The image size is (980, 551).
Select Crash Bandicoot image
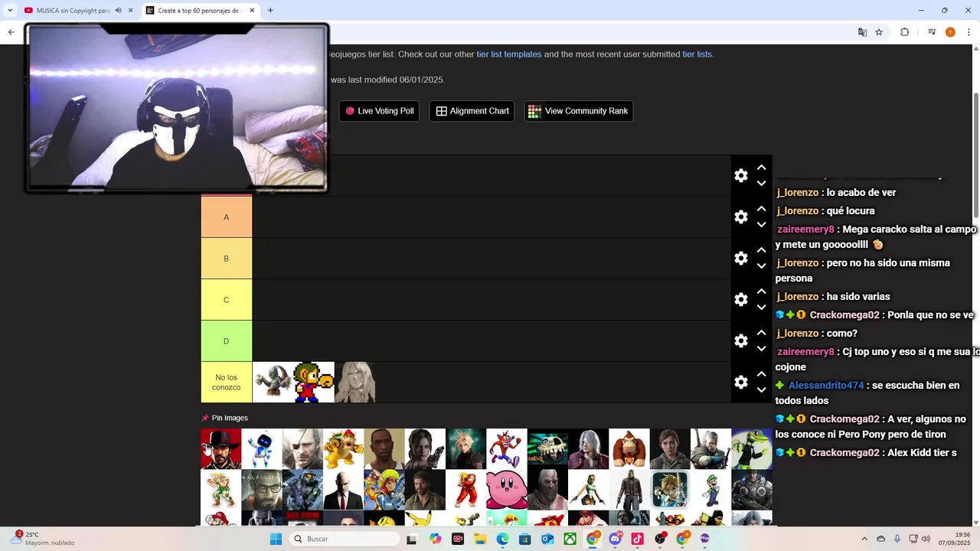point(507,449)
